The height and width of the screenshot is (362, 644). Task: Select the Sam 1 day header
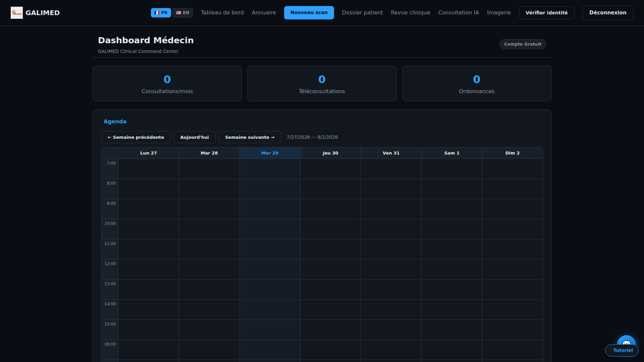[x=452, y=153]
